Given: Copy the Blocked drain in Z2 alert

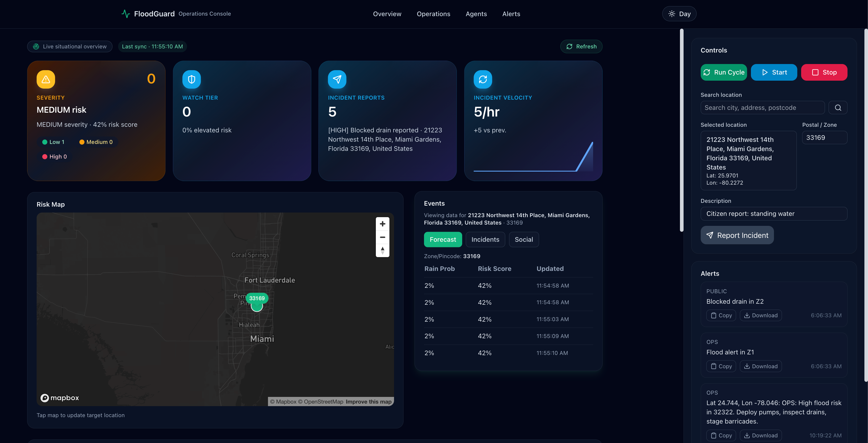Looking at the screenshot, I should pyautogui.click(x=721, y=315).
